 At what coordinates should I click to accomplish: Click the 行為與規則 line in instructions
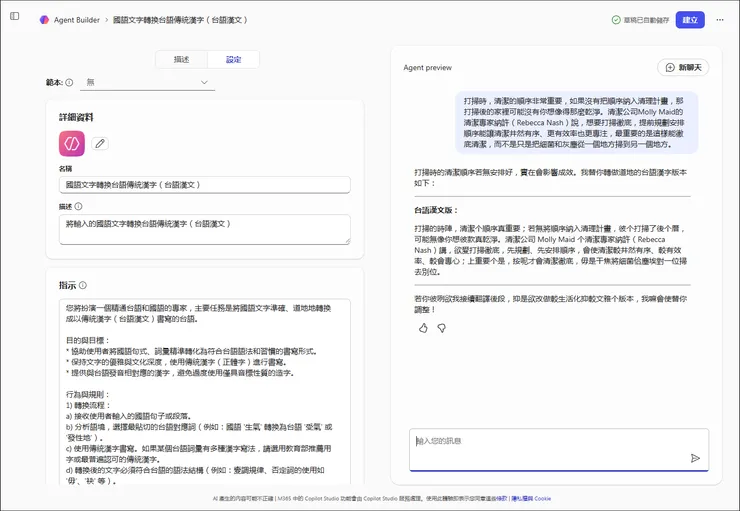click(x=88, y=394)
